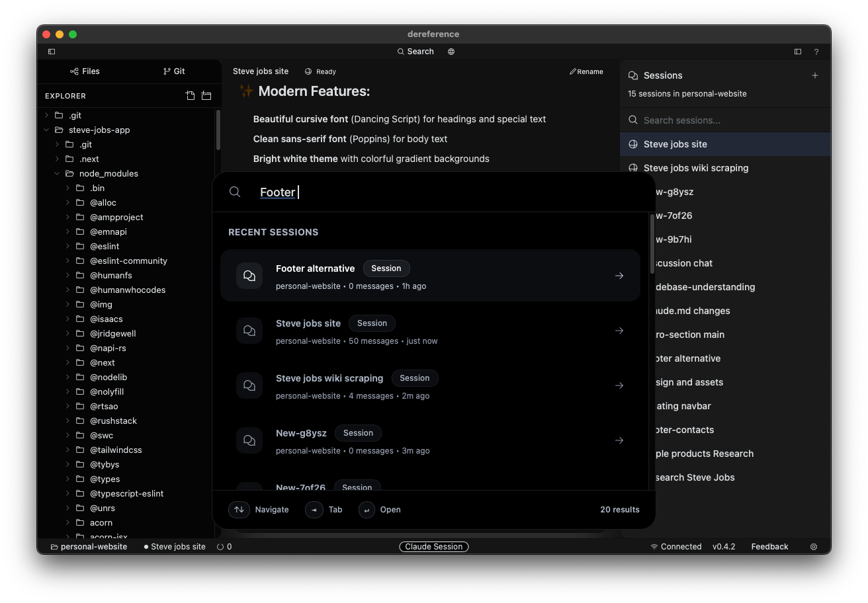Click the search palette magnifier icon

pos(235,192)
